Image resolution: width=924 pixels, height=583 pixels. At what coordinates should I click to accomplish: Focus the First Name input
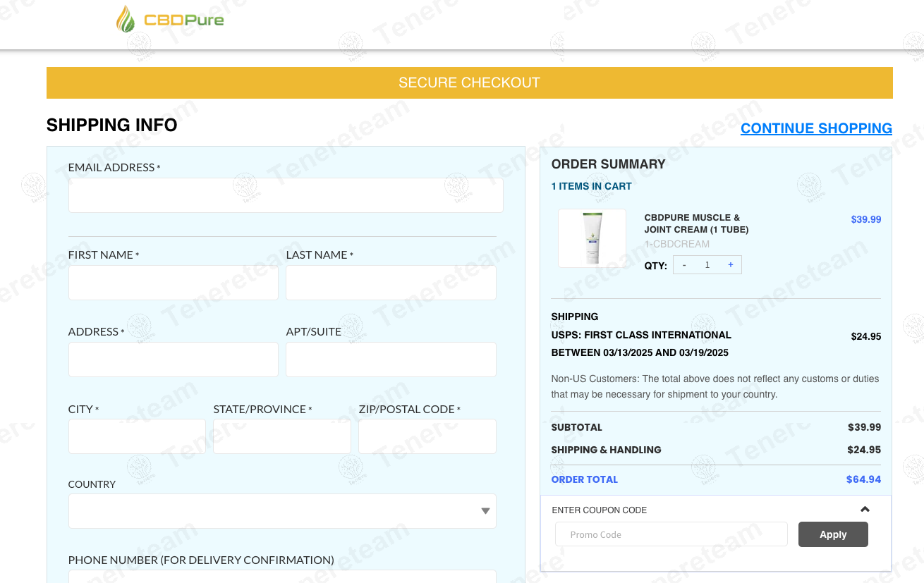(x=173, y=283)
